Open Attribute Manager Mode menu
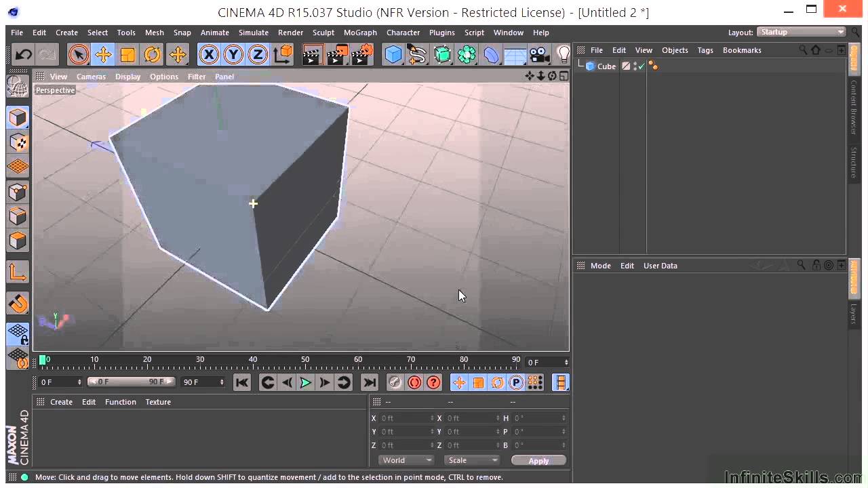The width and height of the screenshot is (868, 488). [x=600, y=266]
